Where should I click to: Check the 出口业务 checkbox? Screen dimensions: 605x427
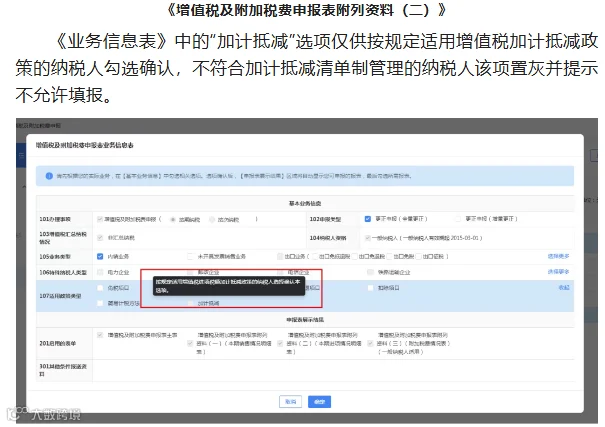tap(280, 256)
